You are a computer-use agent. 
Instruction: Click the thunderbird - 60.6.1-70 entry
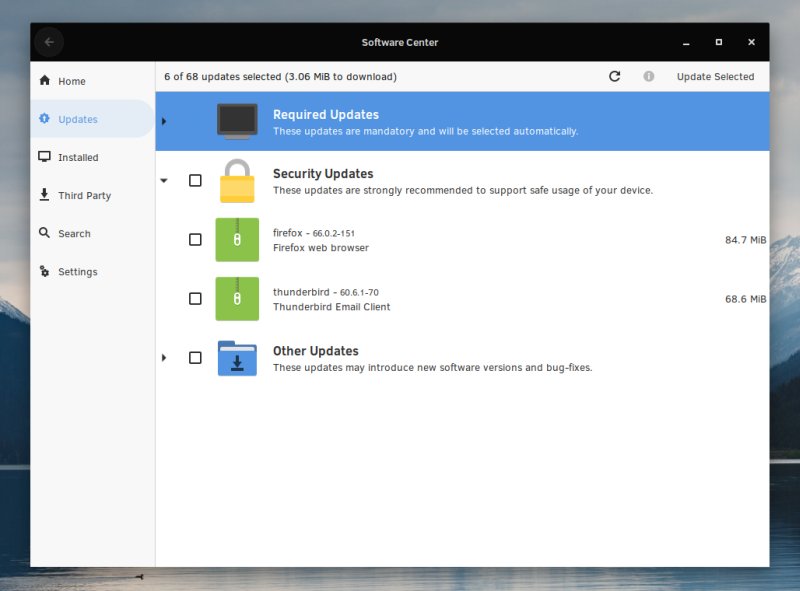(326, 292)
